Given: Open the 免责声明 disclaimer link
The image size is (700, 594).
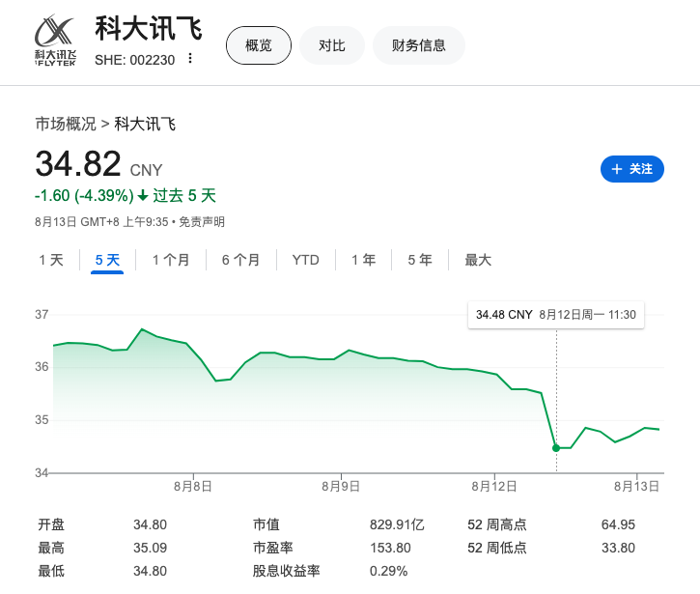Looking at the screenshot, I should point(202,221).
